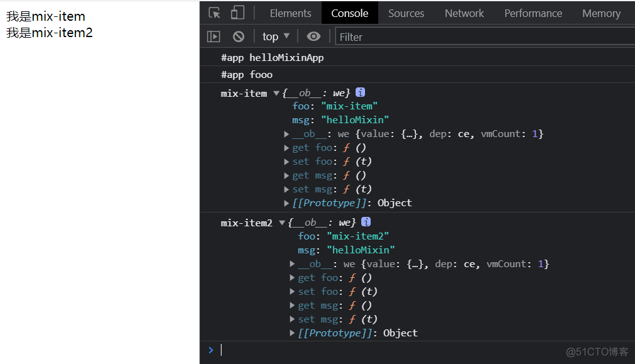Image resolution: width=635 pixels, height=364 pixels.
Task: Open live expression via the eye icon
Action: (313, 37)
